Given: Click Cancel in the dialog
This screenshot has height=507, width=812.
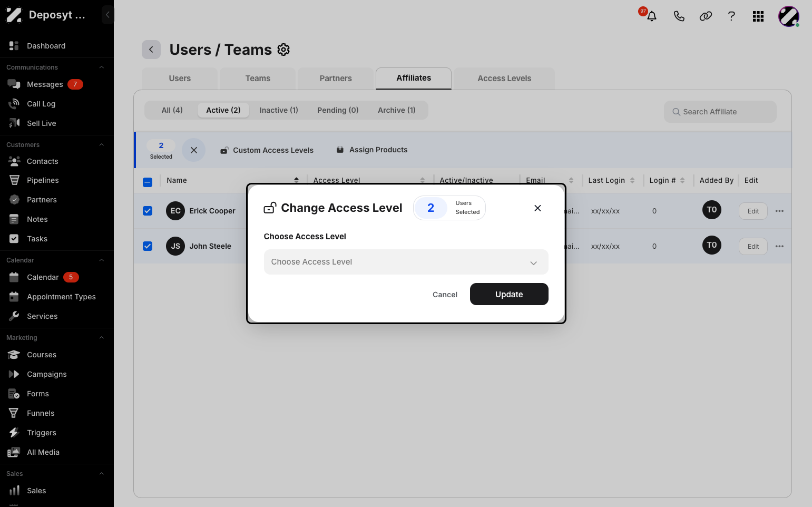Looking at the screenshot, I should [x=445, y=295].
